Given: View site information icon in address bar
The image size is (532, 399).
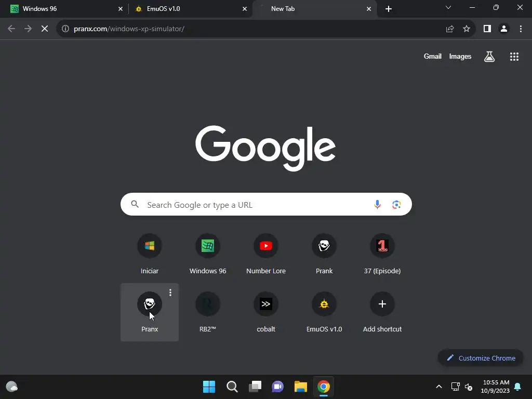Looking at the screenshot, I should pos(65,29).
